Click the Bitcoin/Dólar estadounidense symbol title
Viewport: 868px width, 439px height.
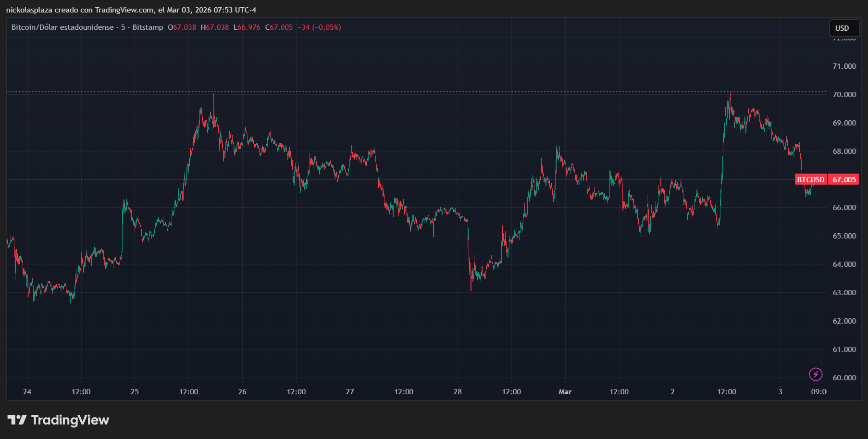62,27
